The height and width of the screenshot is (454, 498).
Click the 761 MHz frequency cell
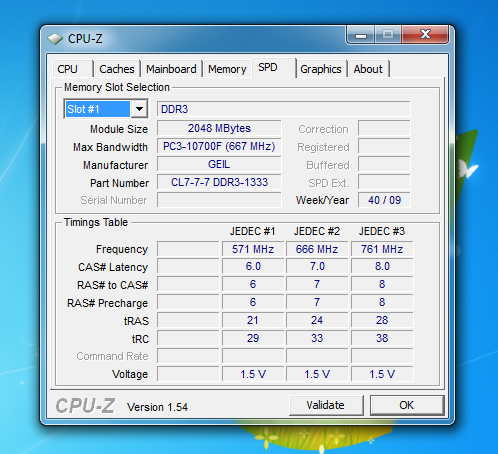click(382, 249)
